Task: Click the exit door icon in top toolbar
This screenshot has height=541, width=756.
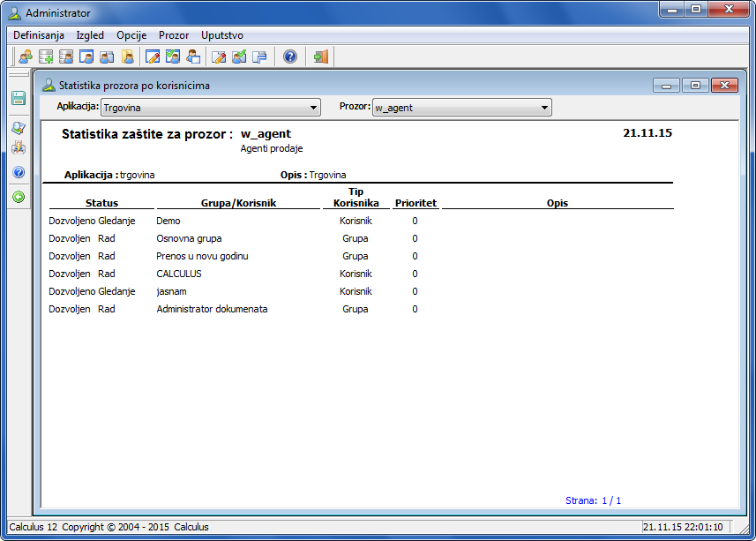Action: pos(320,57)
